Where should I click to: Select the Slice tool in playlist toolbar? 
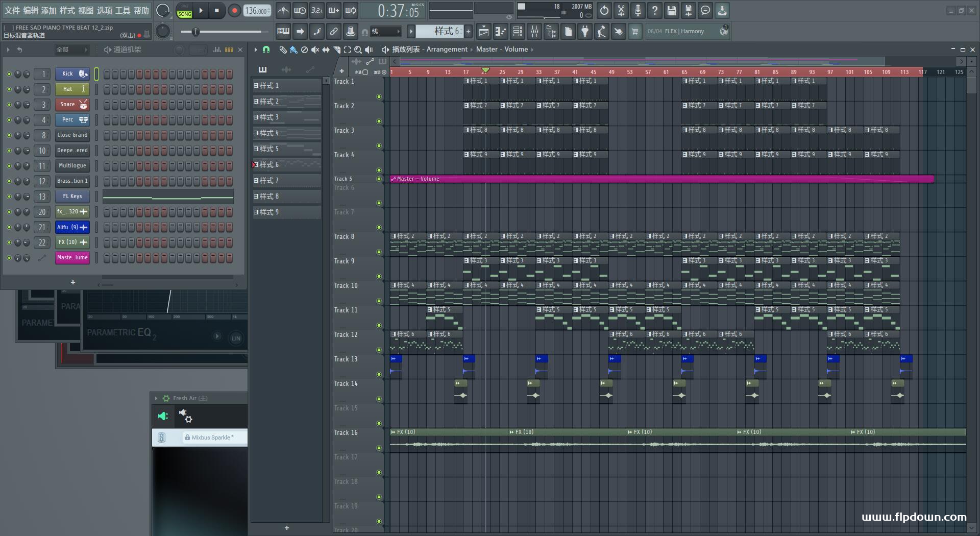[336, 50]
